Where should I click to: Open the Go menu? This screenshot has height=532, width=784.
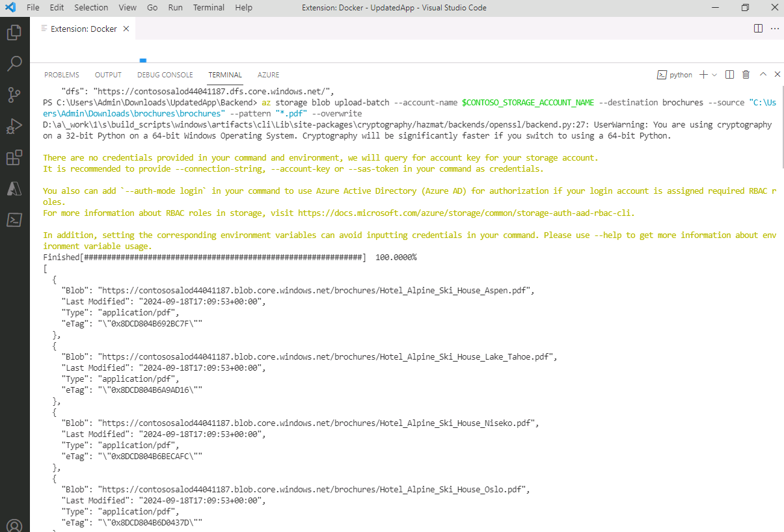[152, 8]
